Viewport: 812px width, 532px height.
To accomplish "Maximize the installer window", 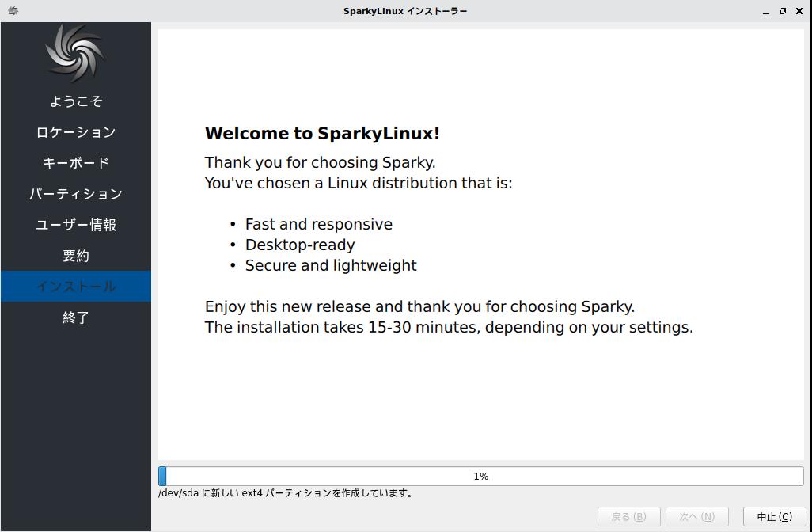I will point(783,11).
